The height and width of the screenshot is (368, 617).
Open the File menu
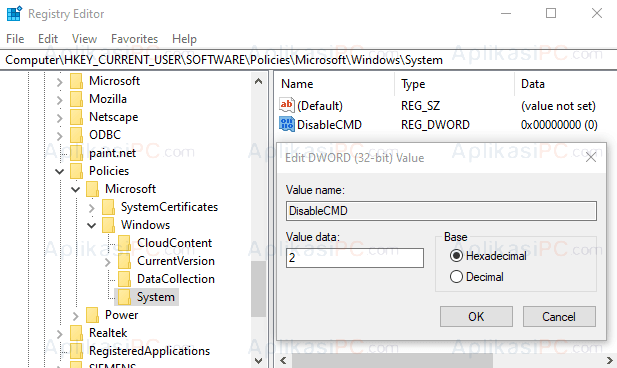(x=15, y=39)
